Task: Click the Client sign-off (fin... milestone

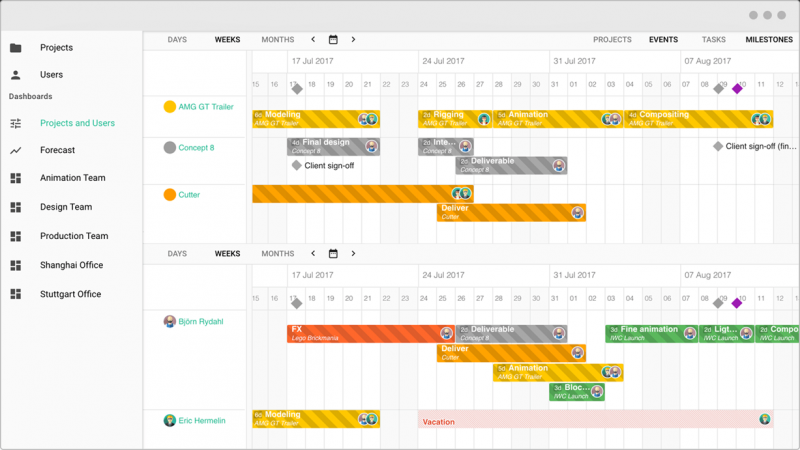Action: coord(755,146)
